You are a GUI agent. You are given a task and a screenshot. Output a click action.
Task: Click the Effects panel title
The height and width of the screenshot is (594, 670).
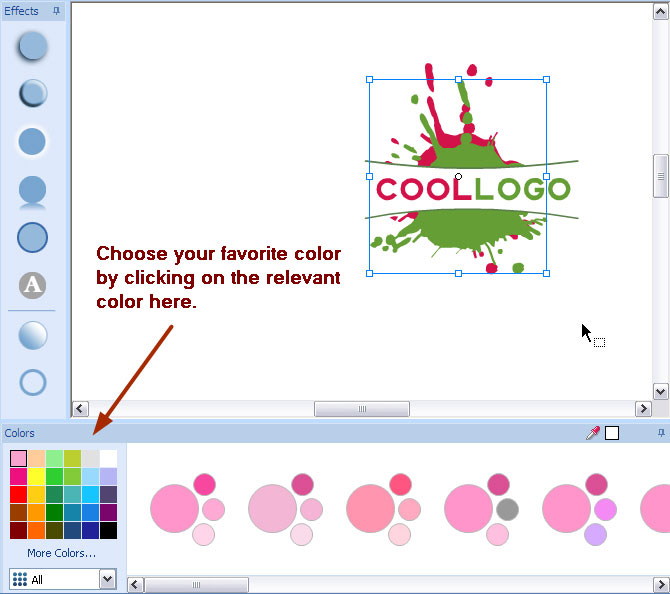[x=21, y=11]
